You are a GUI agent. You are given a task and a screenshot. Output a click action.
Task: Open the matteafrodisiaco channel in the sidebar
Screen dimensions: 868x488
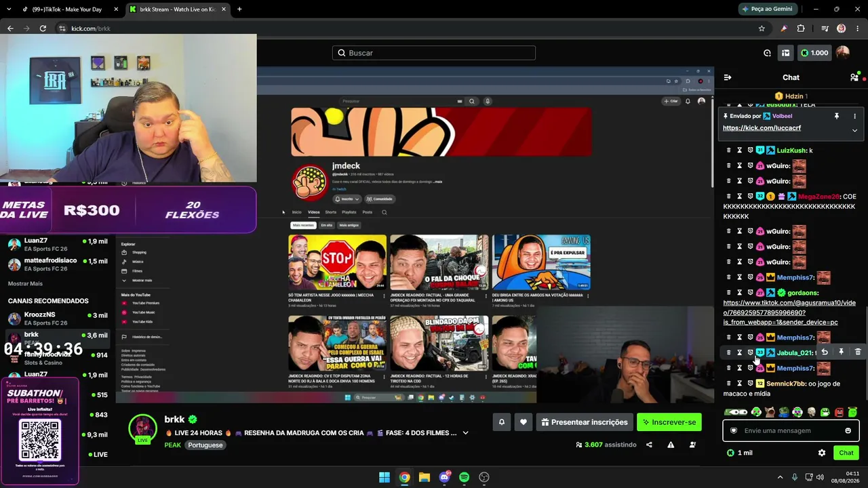tap(58, 264)
